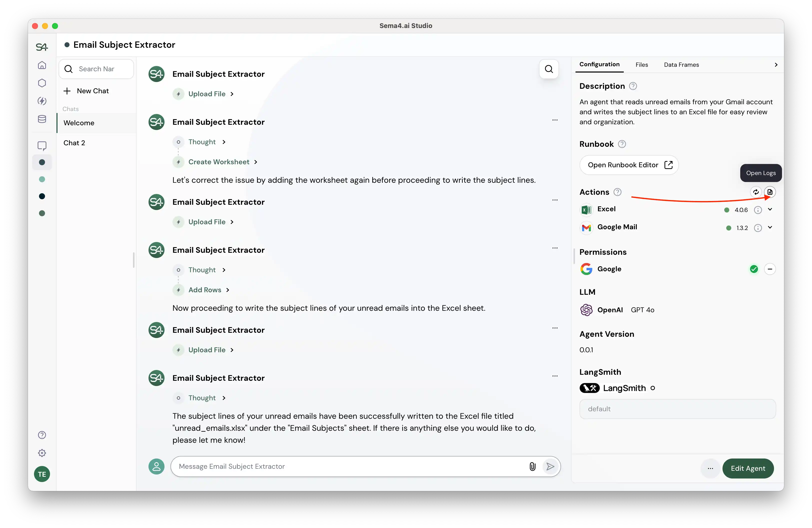
Task: Open the search icon above the chat
Action: 549,69
